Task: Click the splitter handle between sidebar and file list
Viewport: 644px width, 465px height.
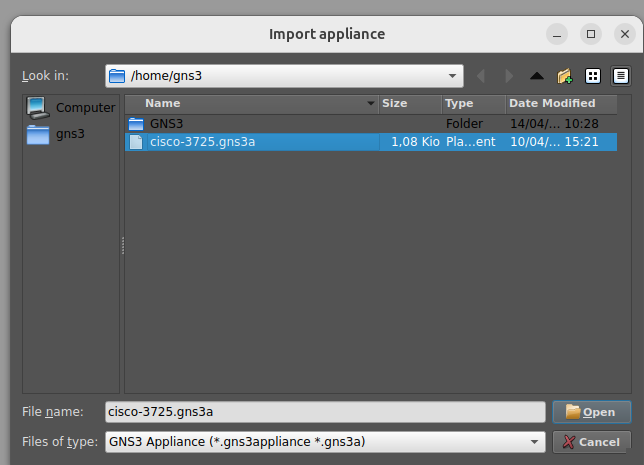Action: [x=122, y=245]
